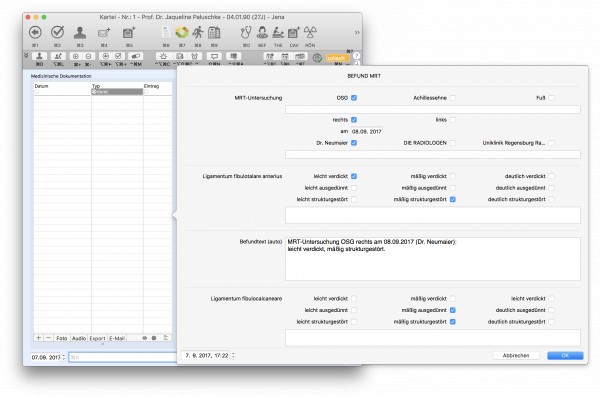Click the colorful ring icon in toolbar
This screenshot has height=398, width=600.
click(x=182, y=32)
